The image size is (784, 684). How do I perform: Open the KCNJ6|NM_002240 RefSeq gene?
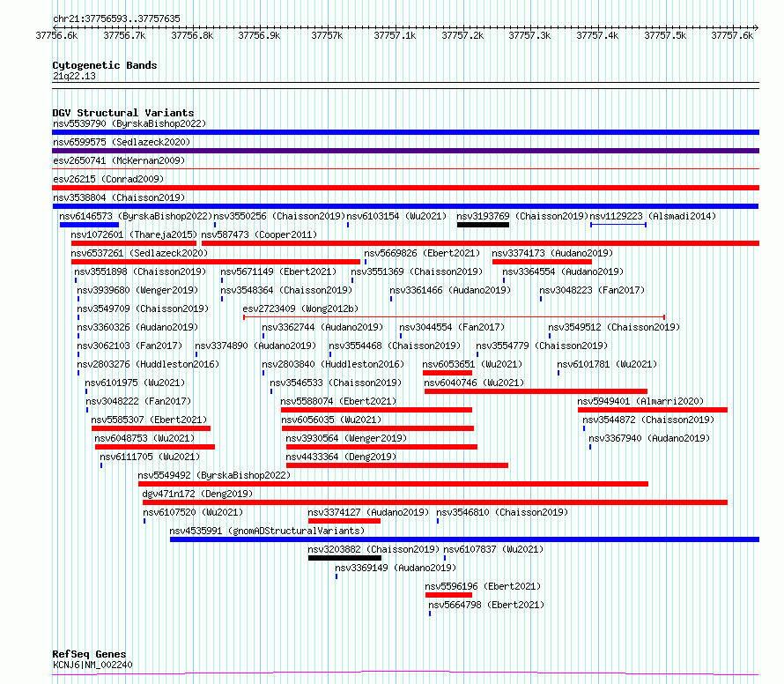92,665
